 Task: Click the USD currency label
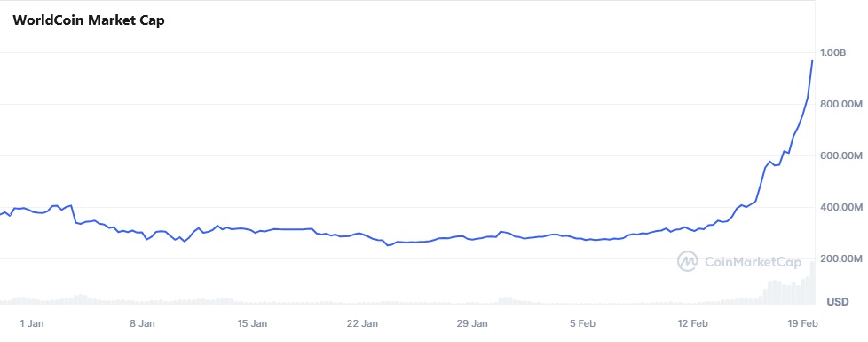pyautogui.click(x=838, y=302)
